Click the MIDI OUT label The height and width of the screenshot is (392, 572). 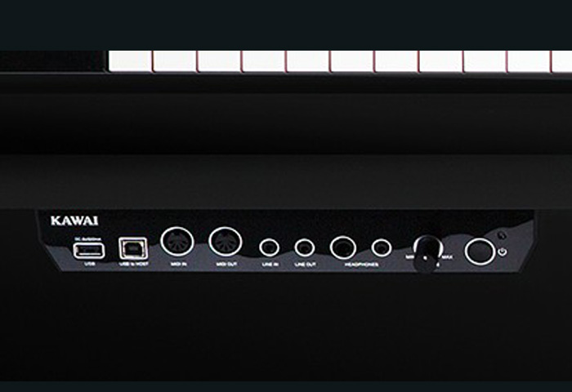(227, 264)
